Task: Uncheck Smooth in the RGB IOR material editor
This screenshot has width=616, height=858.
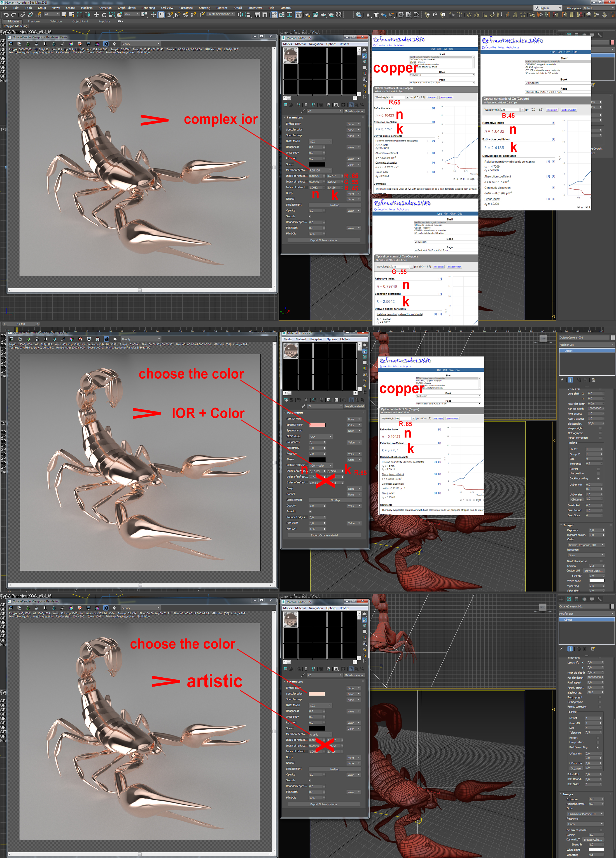Action: point(310,217)
